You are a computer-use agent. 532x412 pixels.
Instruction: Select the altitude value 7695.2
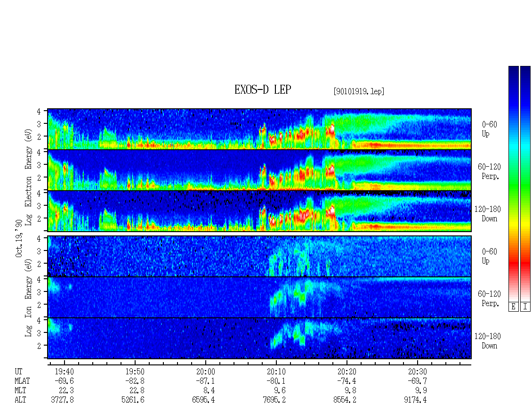pos(274,400)
